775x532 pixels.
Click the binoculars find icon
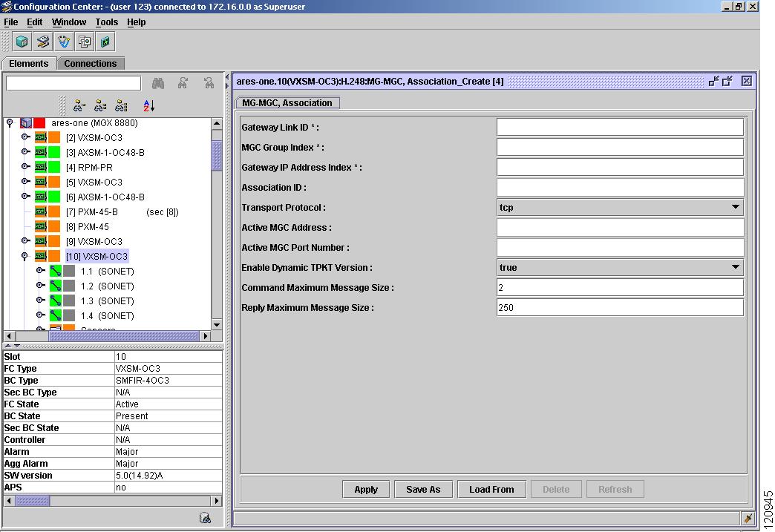pyautogui.click(x=158, y=83)
